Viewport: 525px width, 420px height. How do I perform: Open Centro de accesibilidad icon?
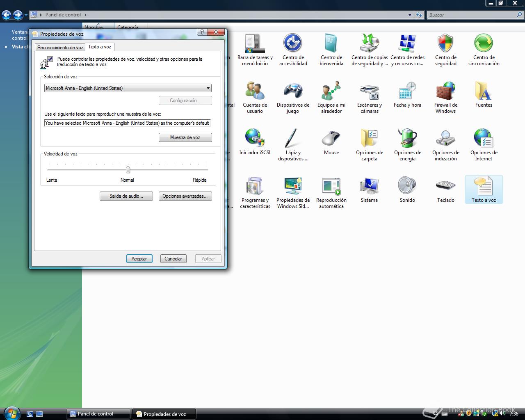pyautogui.click(x=293, y=50)
